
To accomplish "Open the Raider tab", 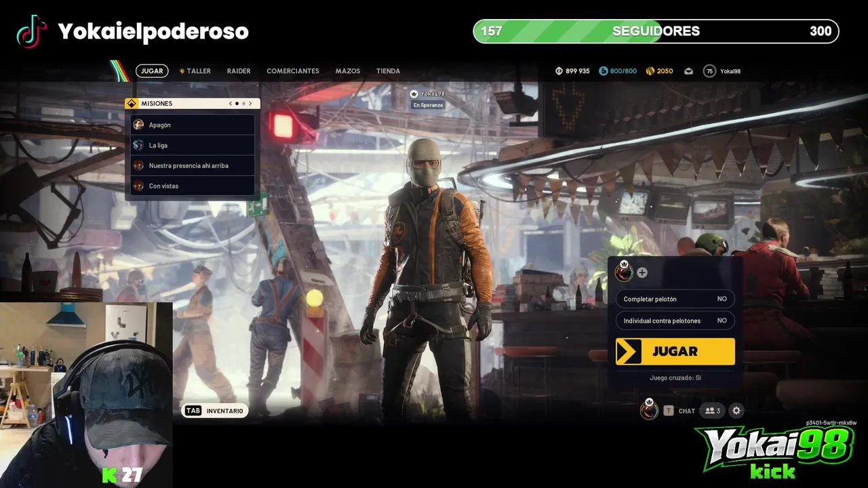I will pyautogui.click(x=239, y=71).
